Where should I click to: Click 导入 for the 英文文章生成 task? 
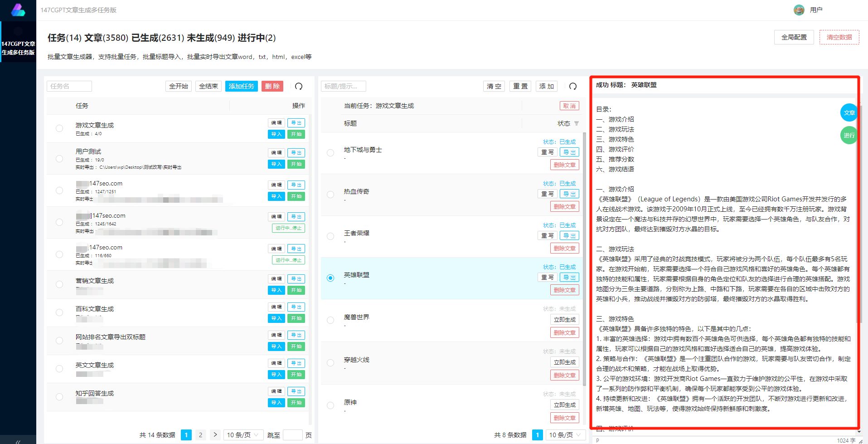pyautogui.click(x=276, y=375)
